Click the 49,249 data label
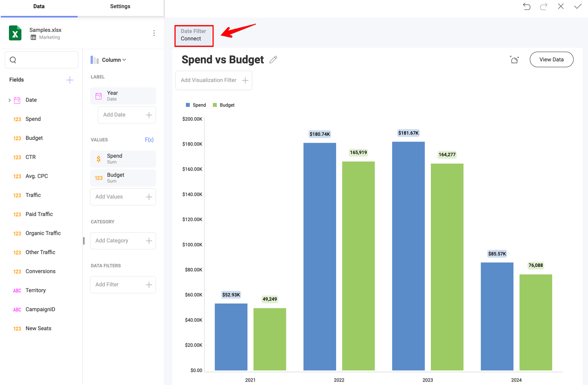Screen dimensions: 588x385 270,299
